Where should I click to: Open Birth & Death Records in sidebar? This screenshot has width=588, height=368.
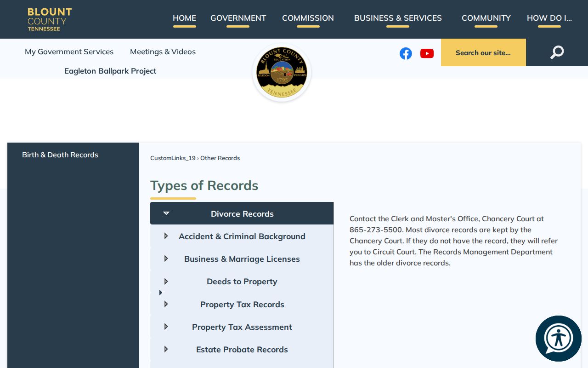tap(60, 155)
